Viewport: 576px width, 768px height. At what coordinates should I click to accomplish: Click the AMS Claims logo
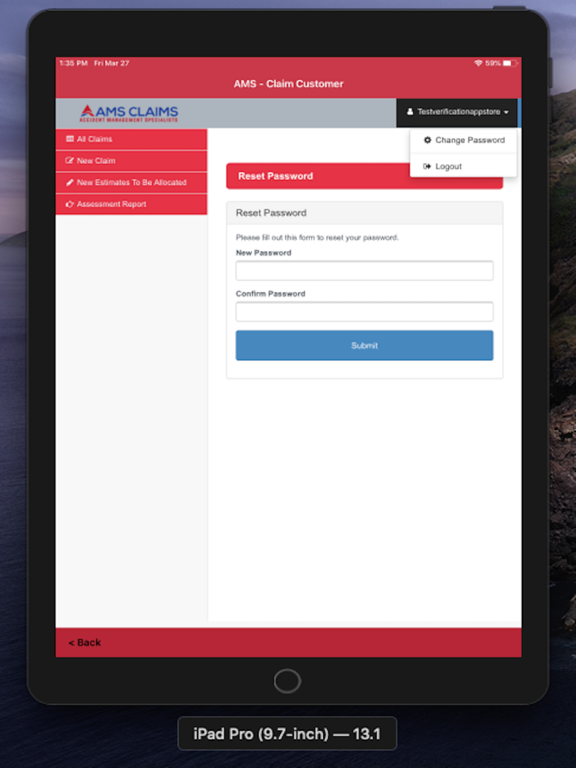pyautogui.click(x=129, y=113)
